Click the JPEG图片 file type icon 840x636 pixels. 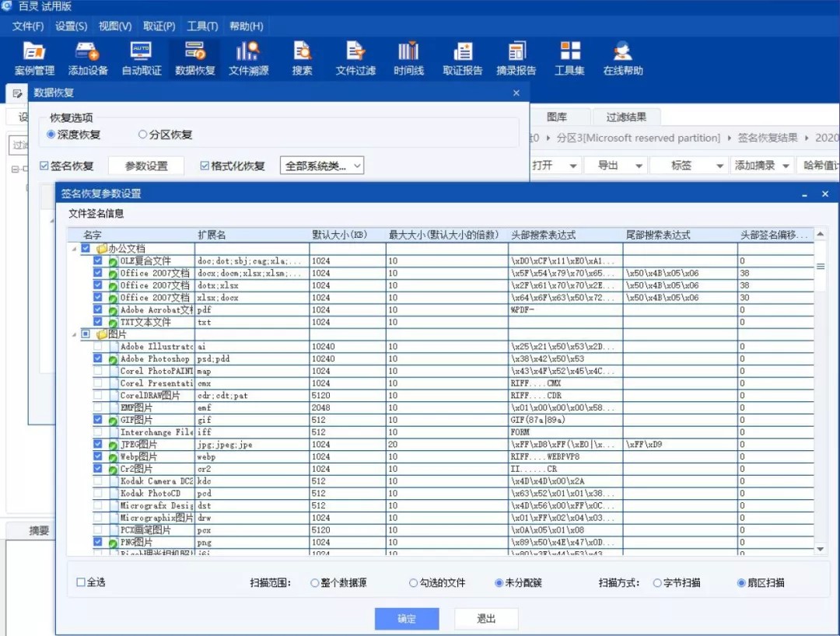tap(113, 445)
